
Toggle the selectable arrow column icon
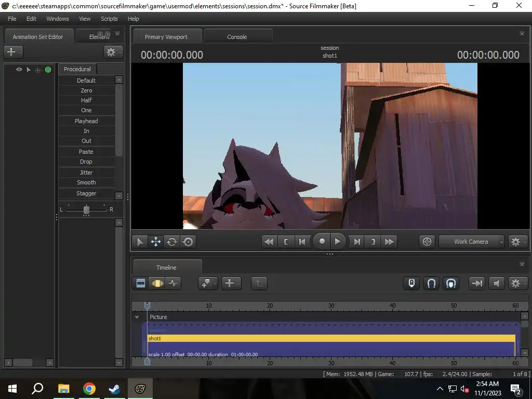29,70
